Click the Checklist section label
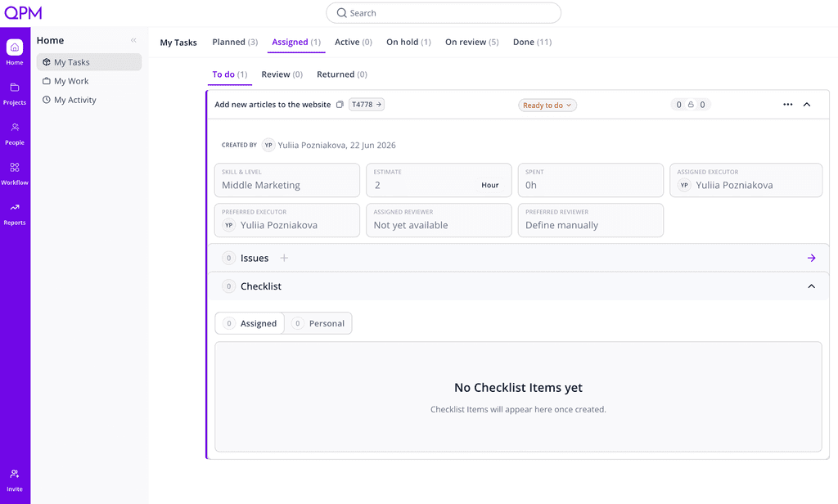The width and height of the screenshot is (838, 504). point(261,286)
